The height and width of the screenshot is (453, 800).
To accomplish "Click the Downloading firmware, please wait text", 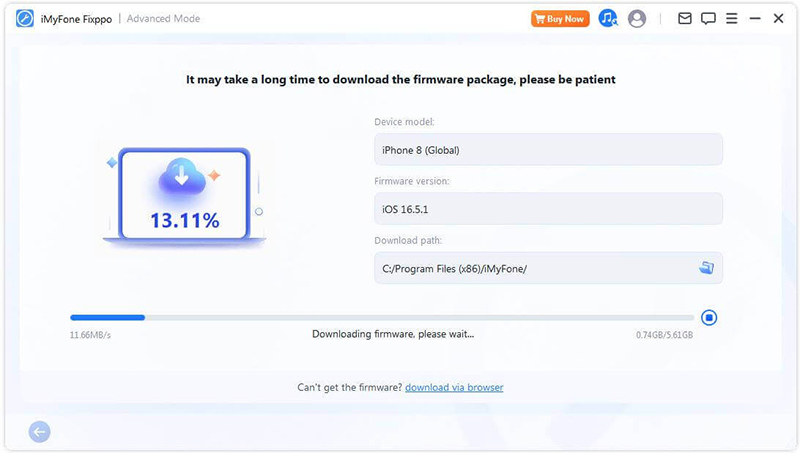I will pyautogui.click(x=393, y=334).
